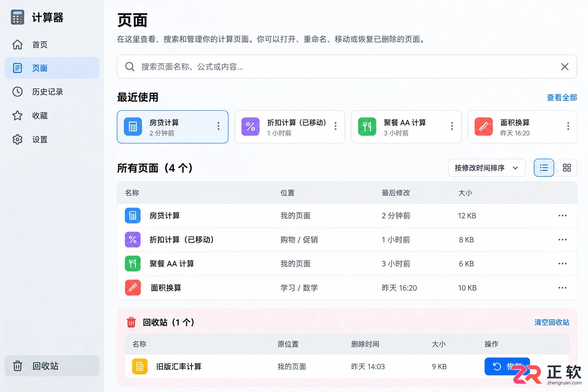Screen dimensions: 588x392
Task: Open 聚餐 AA 计算 list row
Action: pos(347,264)
